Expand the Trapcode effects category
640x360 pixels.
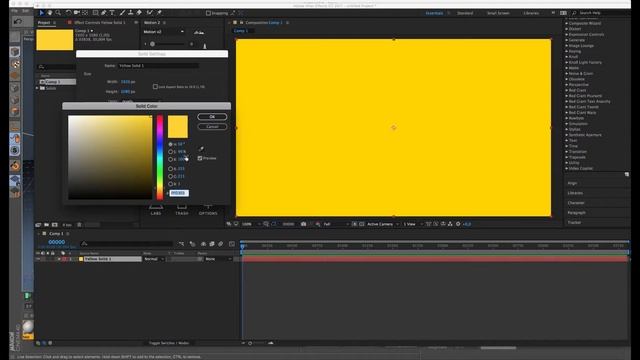(567, 157)
